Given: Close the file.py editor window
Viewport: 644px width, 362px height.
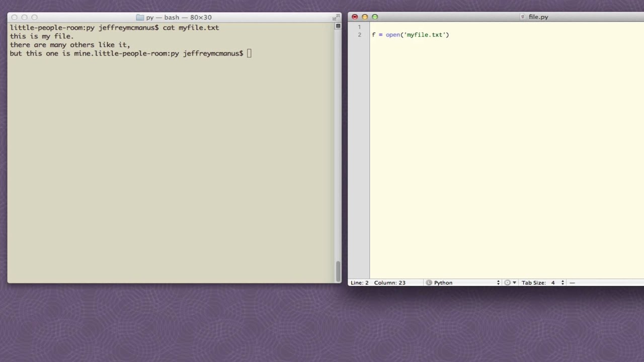Looking at the screenshot, I should tap(355, 17).
